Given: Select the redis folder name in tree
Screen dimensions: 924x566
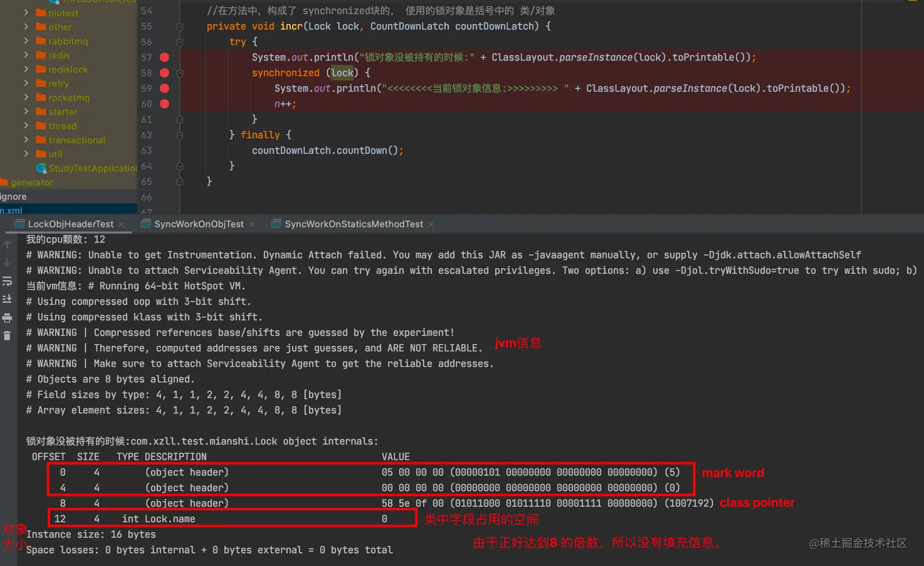Looking at the screenshot, I should pos(59,55).
